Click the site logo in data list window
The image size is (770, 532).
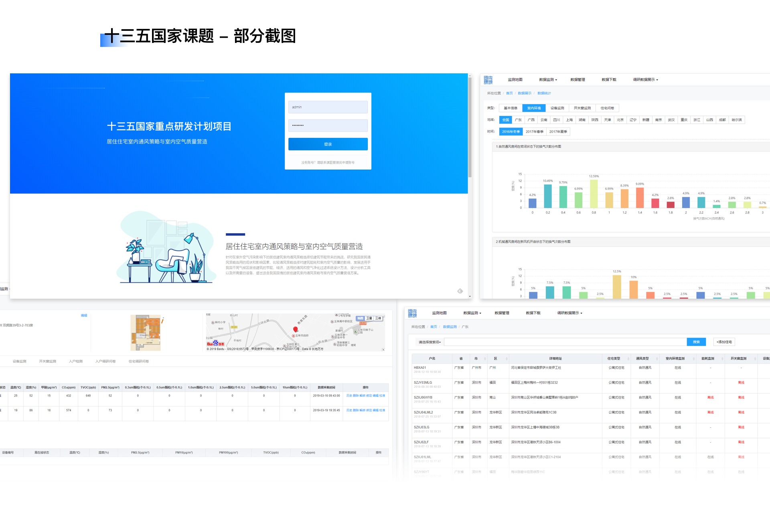tap(412, 313)
